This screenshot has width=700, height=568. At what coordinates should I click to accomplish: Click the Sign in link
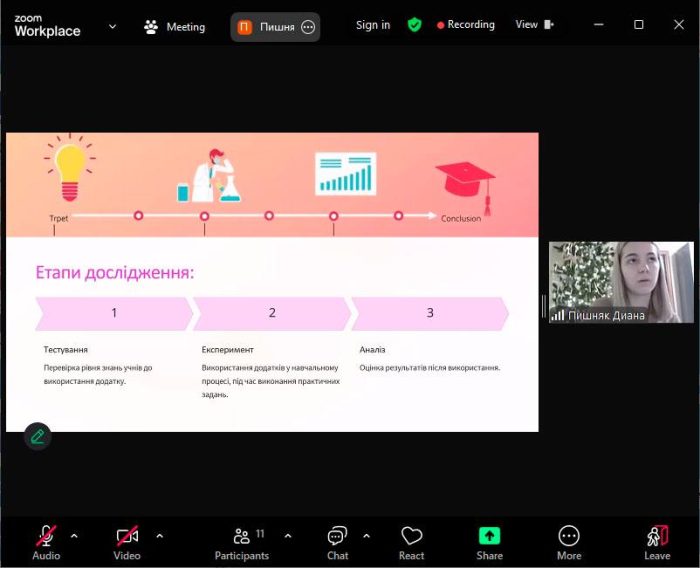(x=373, y=25)
